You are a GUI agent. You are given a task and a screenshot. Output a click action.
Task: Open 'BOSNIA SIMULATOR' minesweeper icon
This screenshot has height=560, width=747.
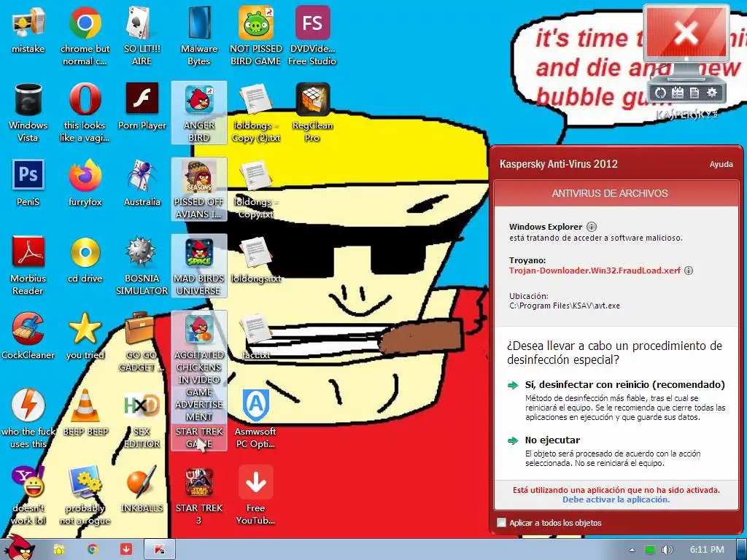click(142, 266)
